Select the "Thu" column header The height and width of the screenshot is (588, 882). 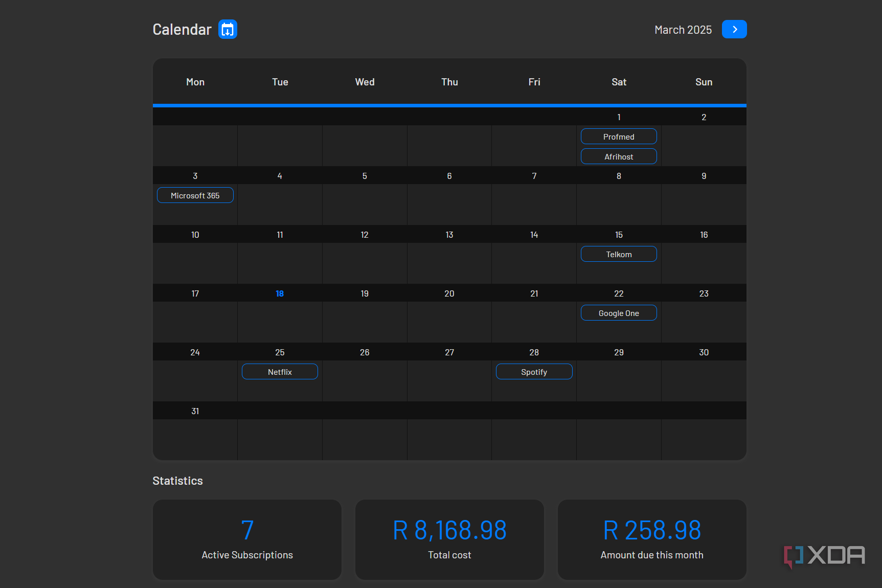click(450, 82)
